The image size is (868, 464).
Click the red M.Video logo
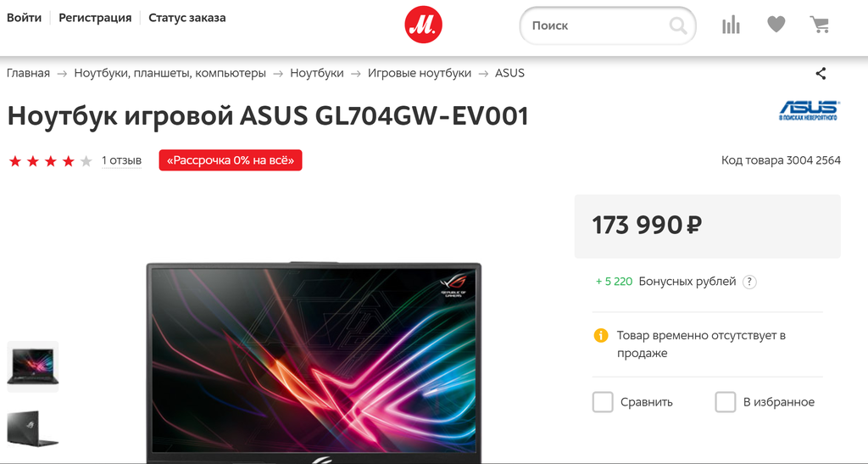point(424,25)
